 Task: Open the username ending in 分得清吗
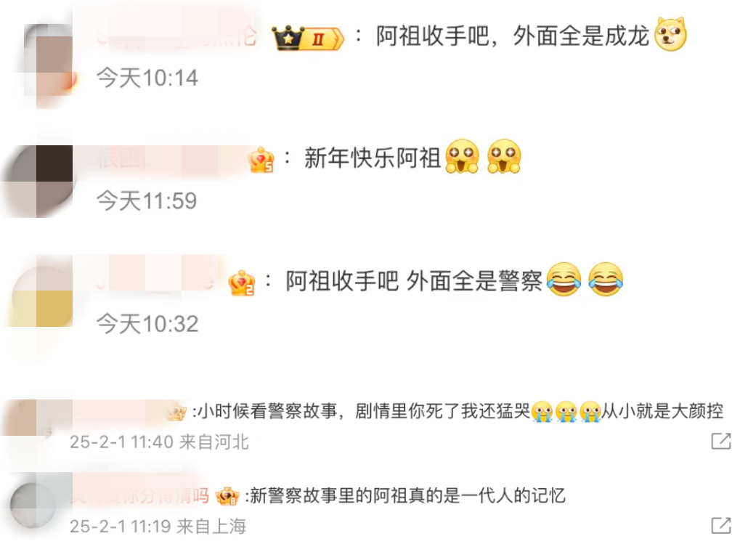click(x=140, y=495)
